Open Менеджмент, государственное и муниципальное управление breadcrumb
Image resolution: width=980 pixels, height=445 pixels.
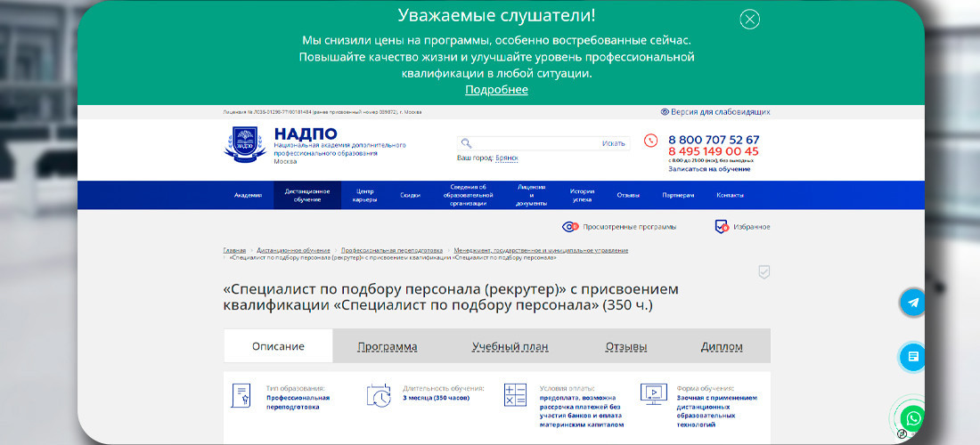(542, 250)
